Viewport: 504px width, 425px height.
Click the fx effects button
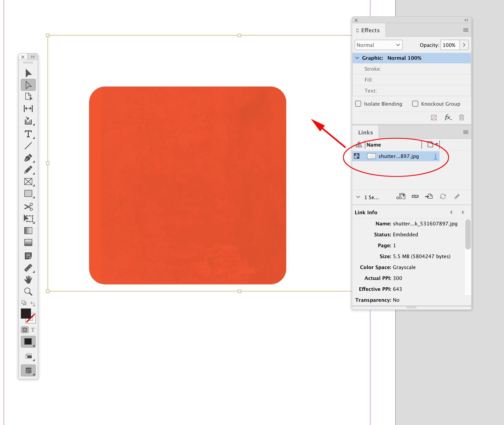click(x=448, y=117)
